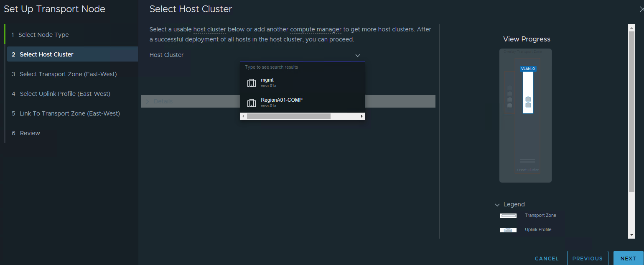
Task: Open the Host Cluster dropdown chevron
Action: coord(358,55)
